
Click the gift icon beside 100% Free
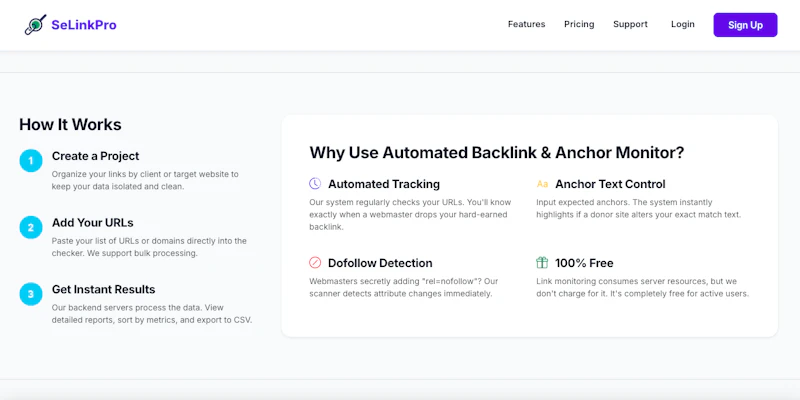[542, 263]
